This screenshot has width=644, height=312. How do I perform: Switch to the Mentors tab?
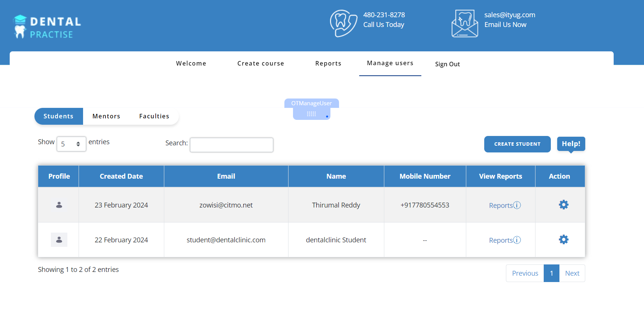[106, 116]
